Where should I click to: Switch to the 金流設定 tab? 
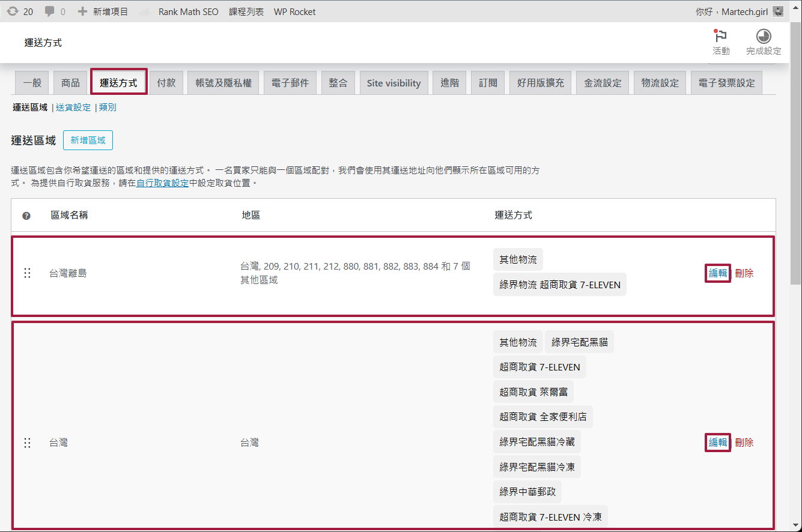603,82
